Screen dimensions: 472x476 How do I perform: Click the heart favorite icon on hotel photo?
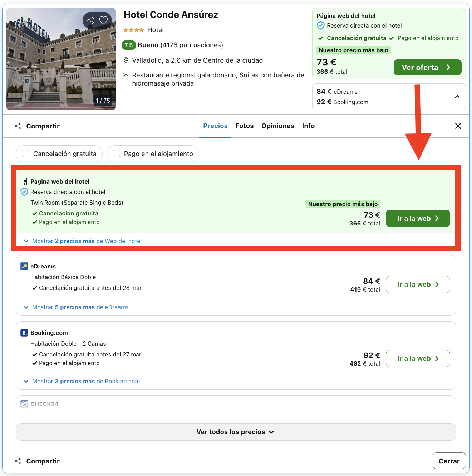click(x=103, y=20)
